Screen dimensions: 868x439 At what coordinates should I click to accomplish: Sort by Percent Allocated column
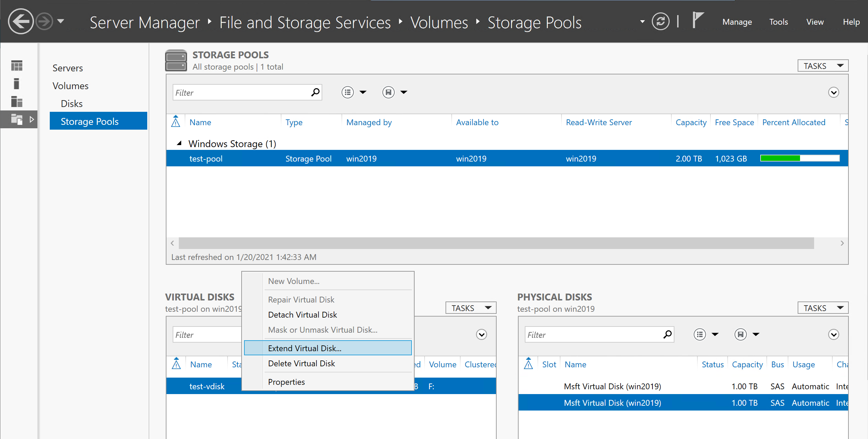coord(794,122)
